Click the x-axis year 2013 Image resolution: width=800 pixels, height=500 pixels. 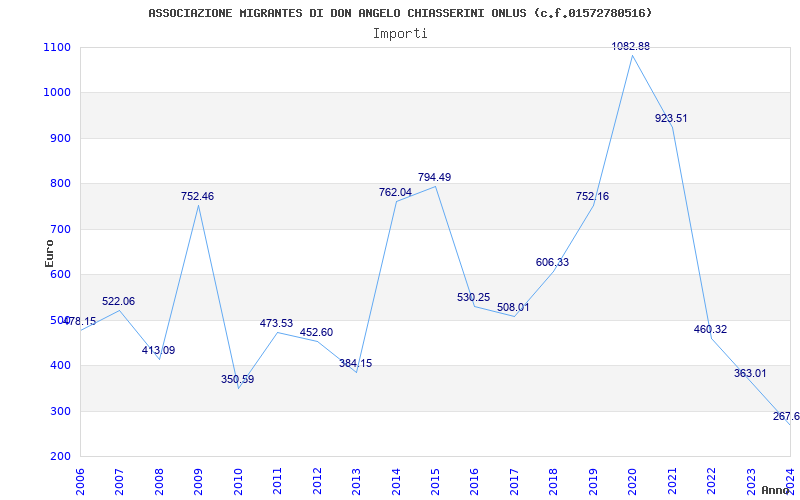coord(356,481)
